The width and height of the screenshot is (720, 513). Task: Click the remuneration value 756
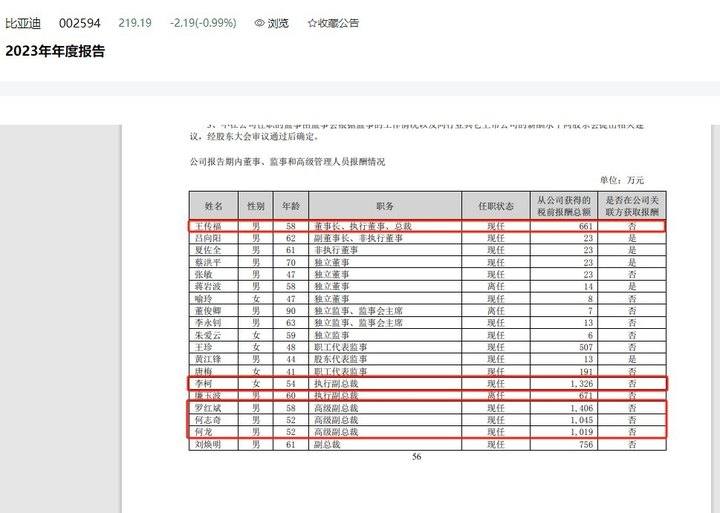tap(585, 444)
